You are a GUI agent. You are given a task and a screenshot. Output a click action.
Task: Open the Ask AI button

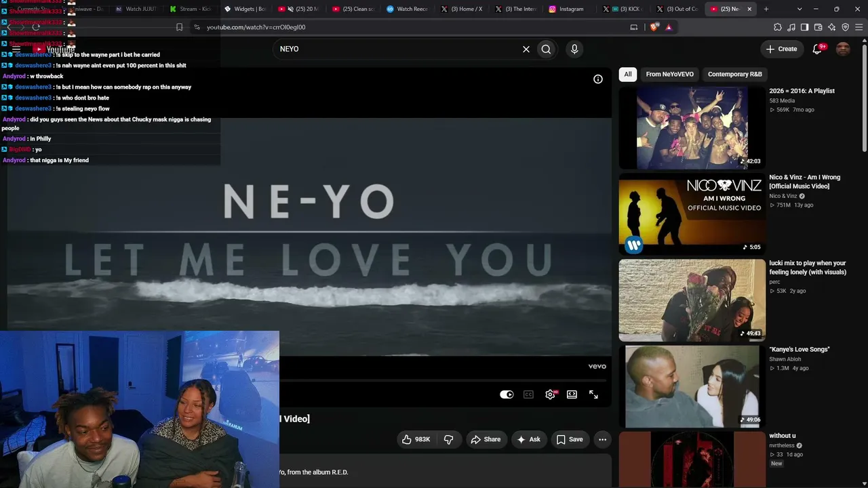(x=528, y=439)
